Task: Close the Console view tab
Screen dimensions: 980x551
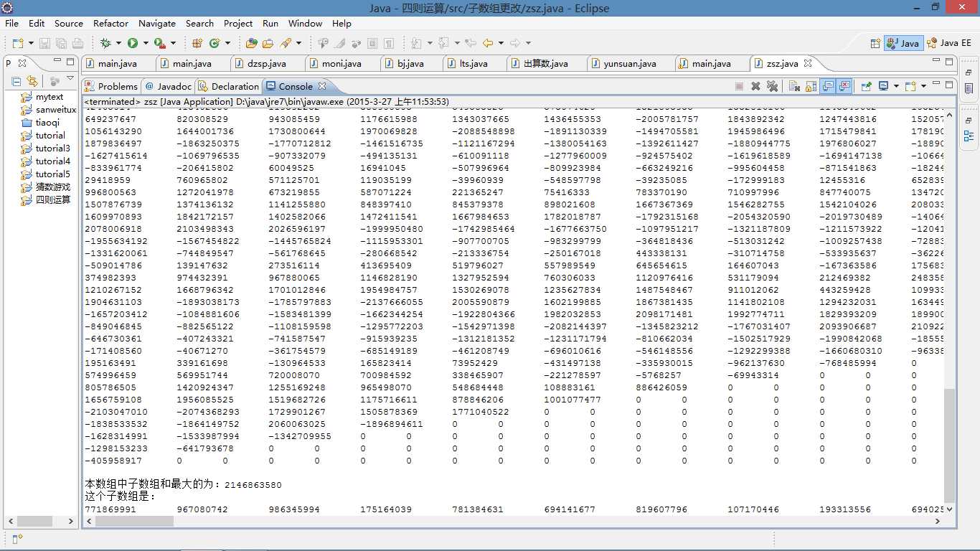Action: pyautogui.click(x=322, y=86)
